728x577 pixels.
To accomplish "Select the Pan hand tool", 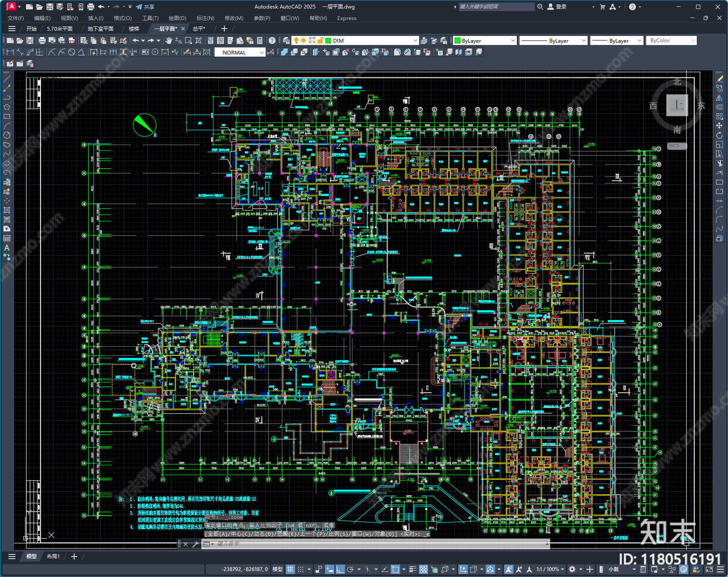I will [169, 40].
